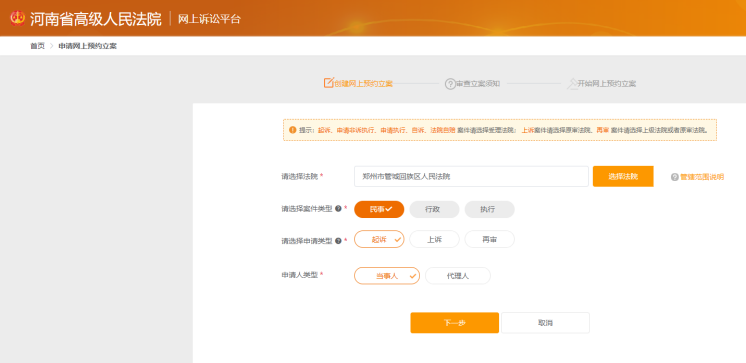Click 河南省高级人民法院 title text
Viewport: 746px width, 363px height.
(96, 19)
